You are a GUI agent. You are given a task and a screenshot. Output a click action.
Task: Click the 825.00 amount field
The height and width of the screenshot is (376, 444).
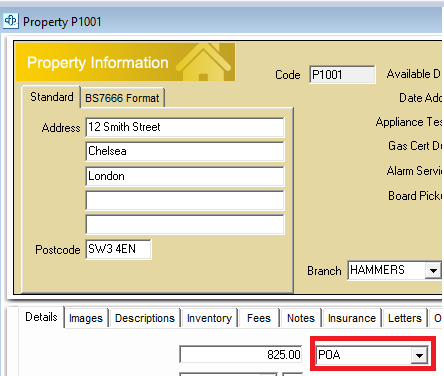(241, 354)
